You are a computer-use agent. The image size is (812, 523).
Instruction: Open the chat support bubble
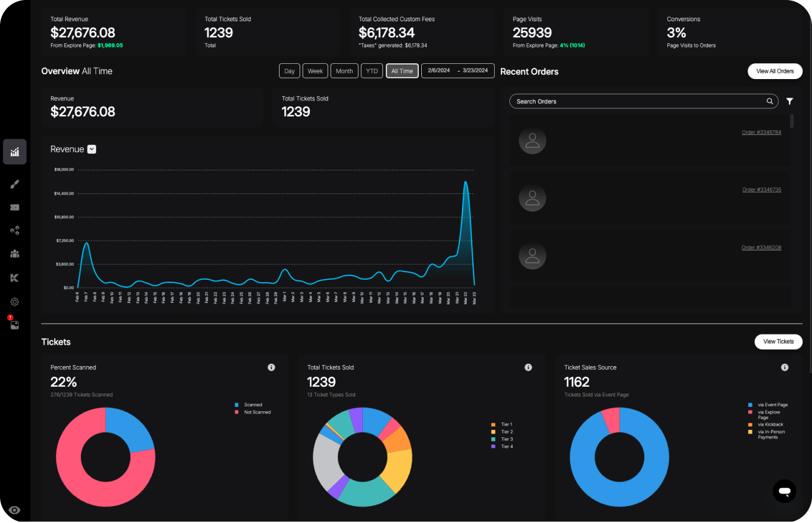pos(784,491)
